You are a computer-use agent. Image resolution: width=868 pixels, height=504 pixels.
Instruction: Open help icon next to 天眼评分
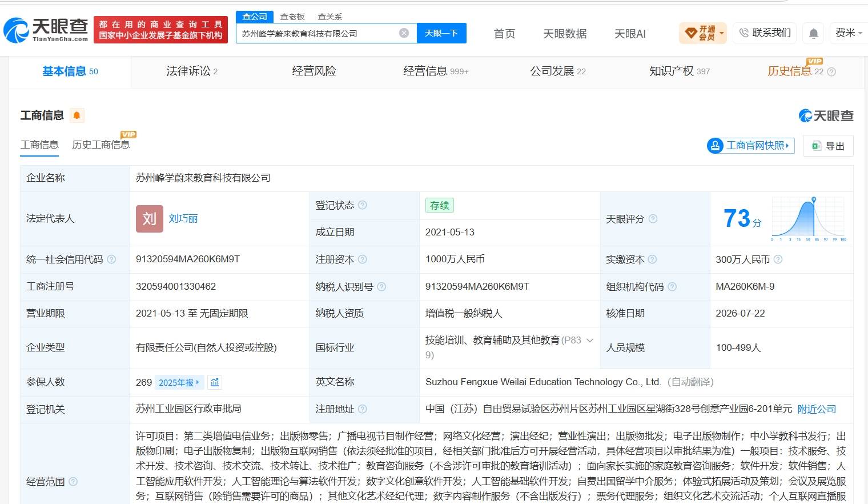pyautogui.click(x=653, y=219)
